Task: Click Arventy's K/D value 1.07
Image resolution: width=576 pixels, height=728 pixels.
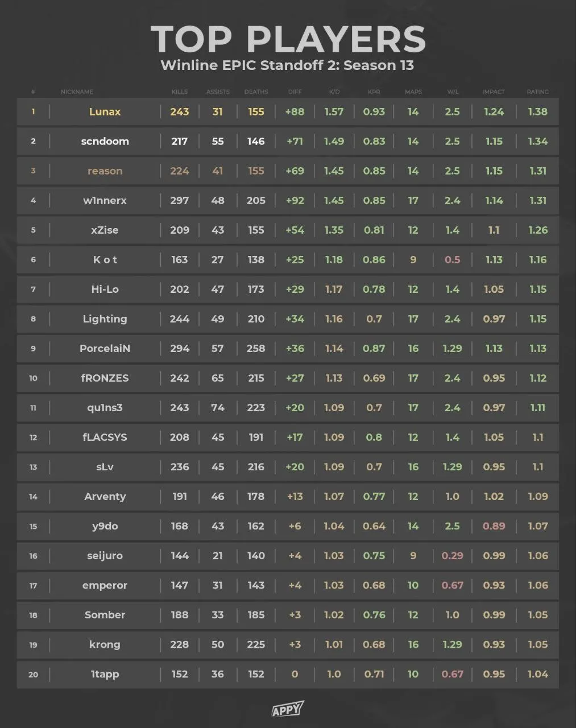Action: pyautogui.click(x=334, y=497)
